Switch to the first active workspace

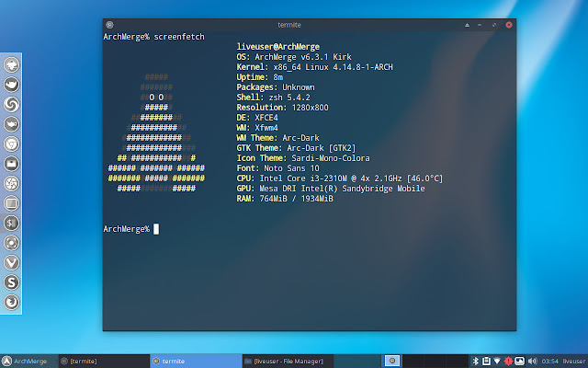[x=392, y=362]
